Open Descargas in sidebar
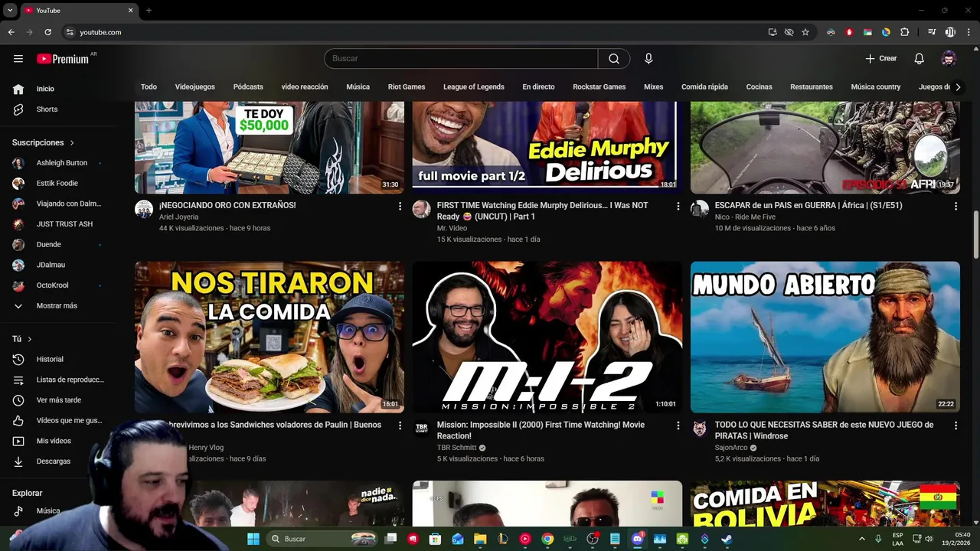Image resolution: width=980 pixels, height=551 pixels. tap(57, 461)
